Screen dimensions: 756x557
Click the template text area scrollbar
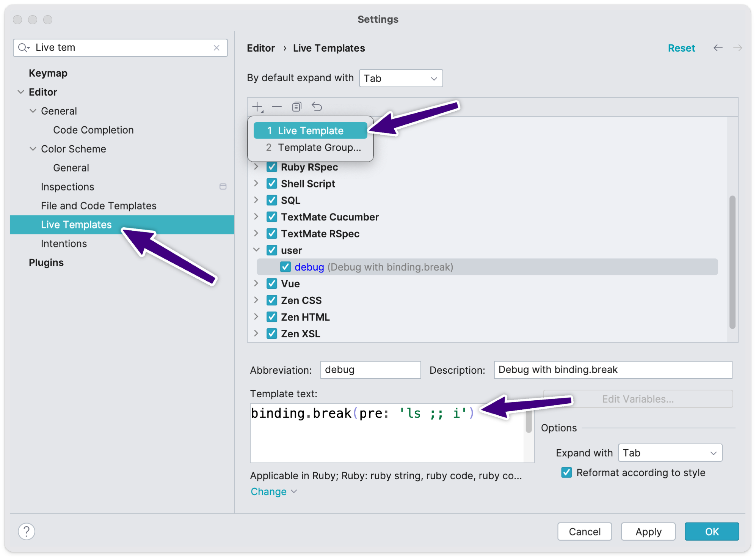529,421
